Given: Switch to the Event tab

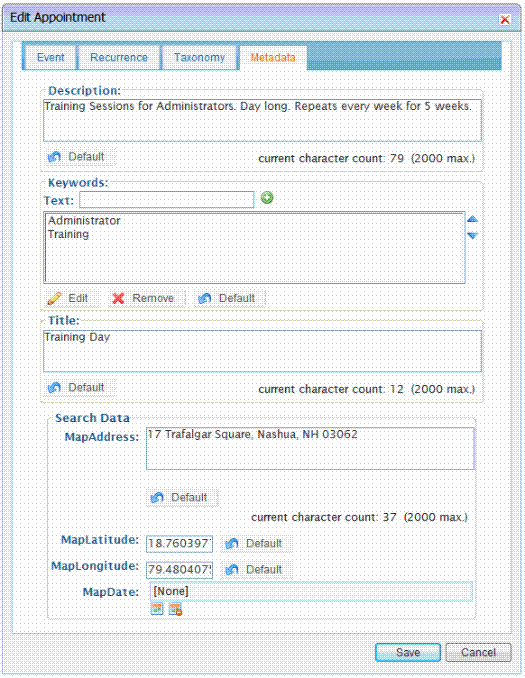Looking at the screenshot, I should (x=50, y=58).
